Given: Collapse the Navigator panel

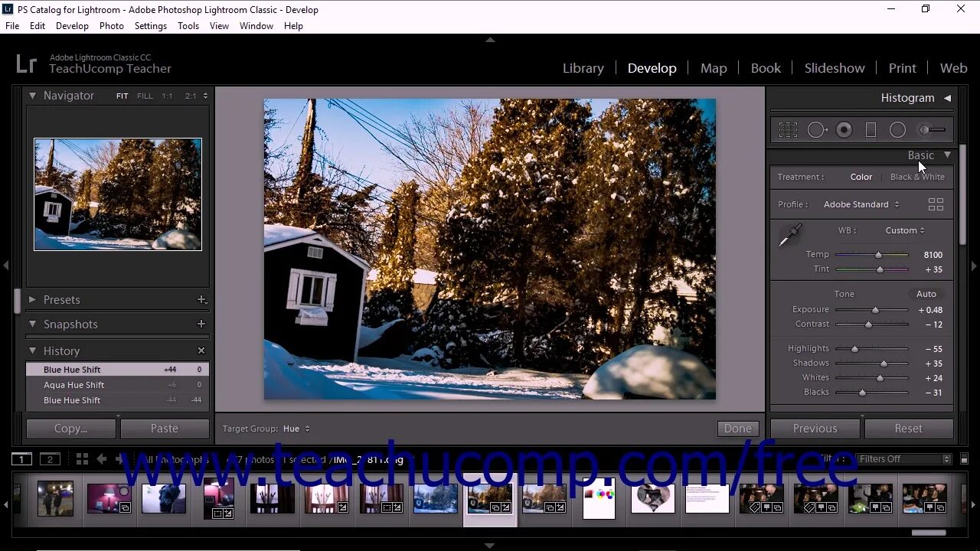Looking at the screenshot, I should click(32, 96).
